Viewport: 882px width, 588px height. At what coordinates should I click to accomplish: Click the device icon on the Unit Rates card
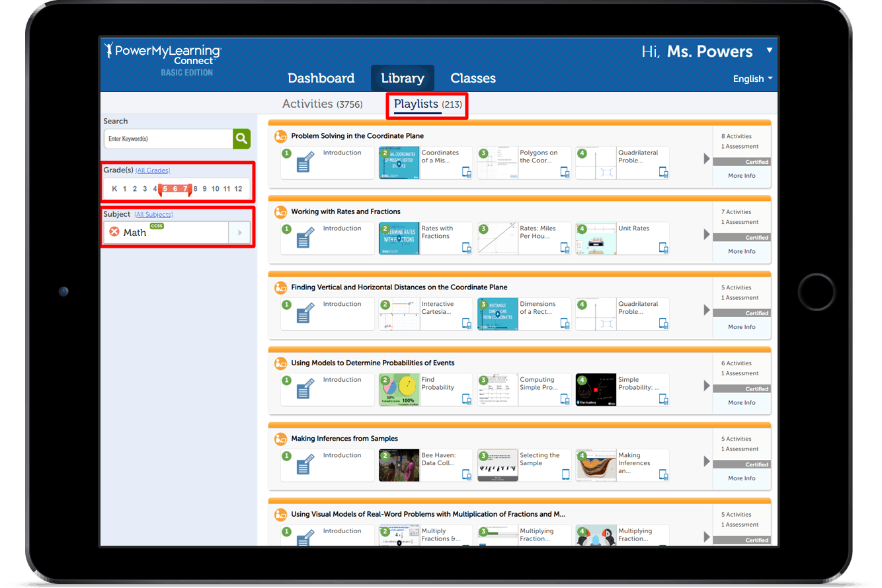(663, 248)
